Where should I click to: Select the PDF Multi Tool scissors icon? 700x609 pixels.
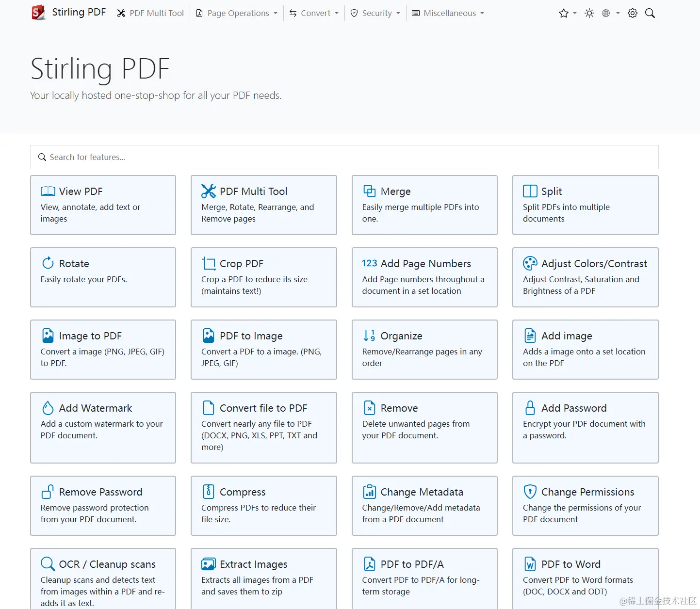(209, 191)
